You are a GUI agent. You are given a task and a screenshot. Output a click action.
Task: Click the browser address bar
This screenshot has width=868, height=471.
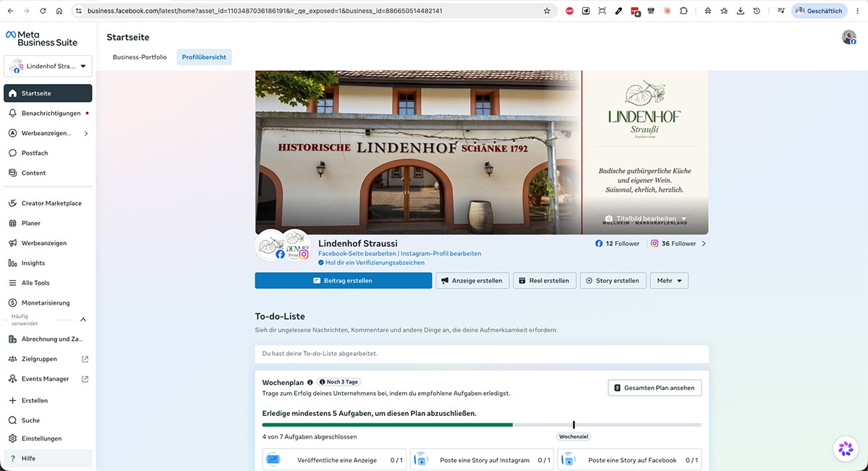[315, 11]
